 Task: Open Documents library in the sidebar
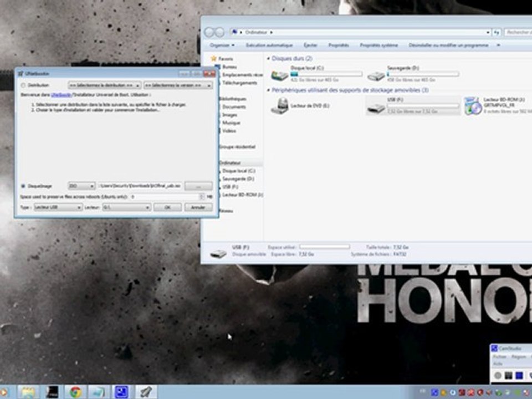[234, 107]
